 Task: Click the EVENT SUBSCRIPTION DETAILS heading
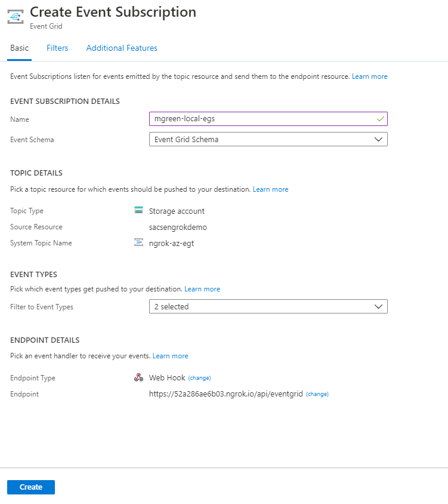pyautogui.click(x=65, y=102)
